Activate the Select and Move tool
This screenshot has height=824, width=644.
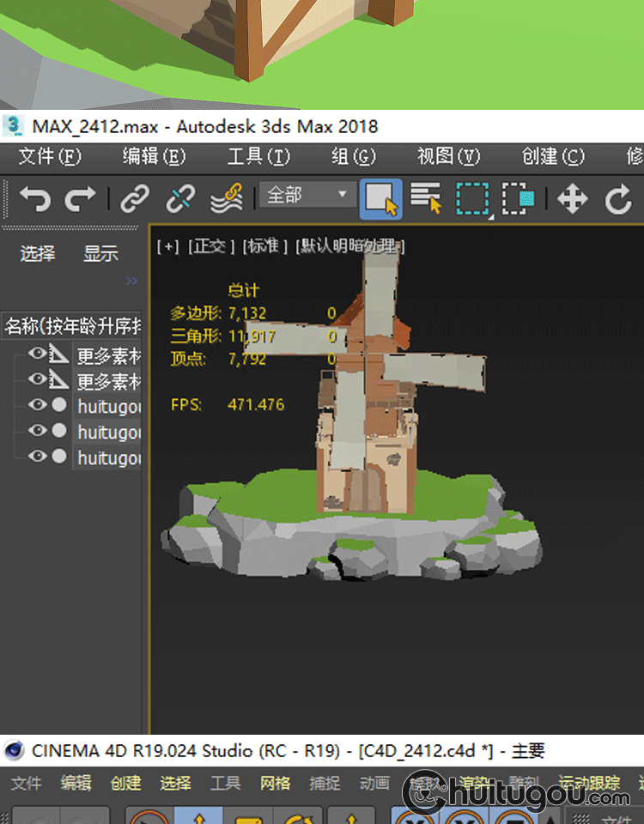(x=573, y=199)
